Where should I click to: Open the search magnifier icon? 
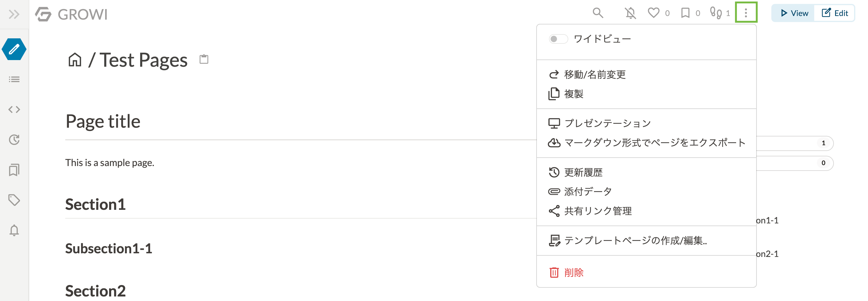click(x=598, y=13)
